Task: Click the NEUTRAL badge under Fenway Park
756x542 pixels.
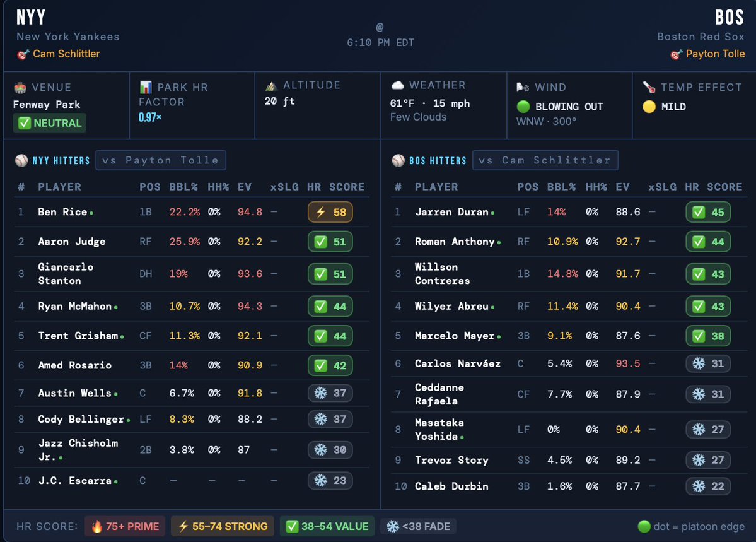Action: pyautogui.click(x=49, y=122)
